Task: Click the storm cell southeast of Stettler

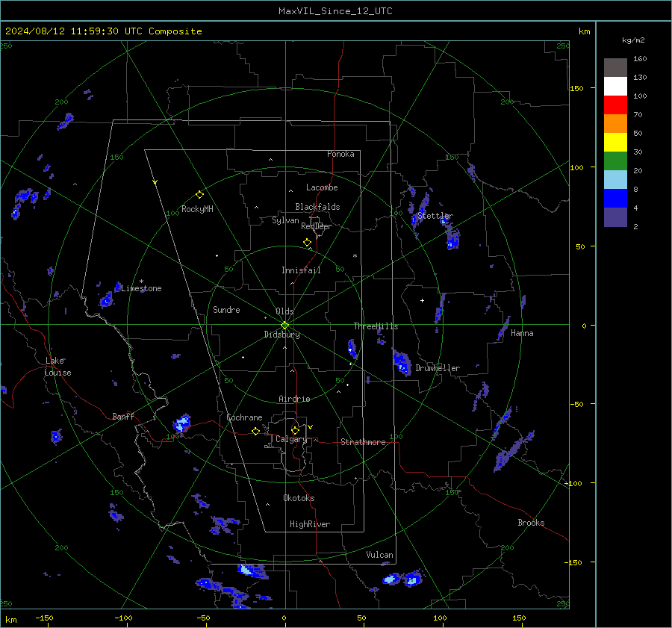Action: point(452,239)
